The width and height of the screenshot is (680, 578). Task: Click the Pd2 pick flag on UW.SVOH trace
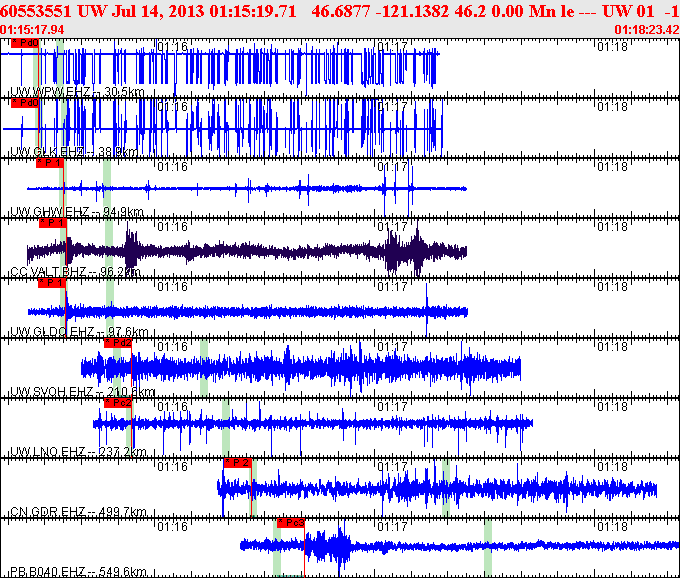point(118,343)
